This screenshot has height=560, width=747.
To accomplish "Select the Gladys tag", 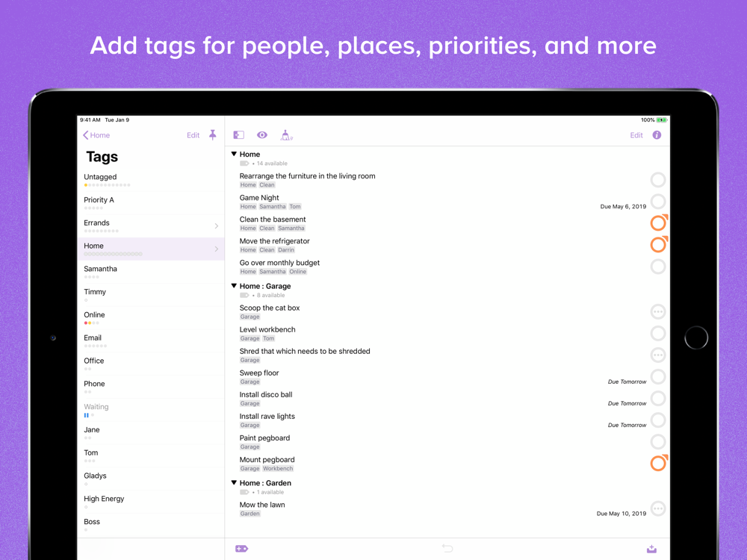I will (151, 479).
